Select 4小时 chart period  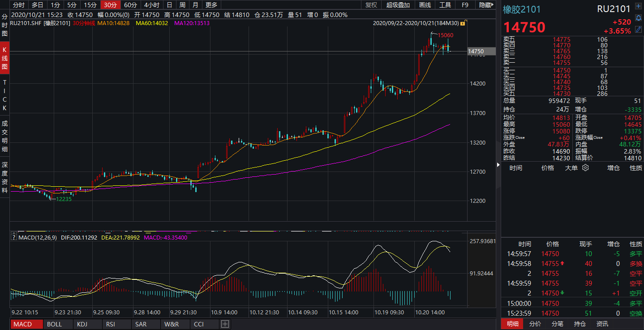[x=152, y=5]
